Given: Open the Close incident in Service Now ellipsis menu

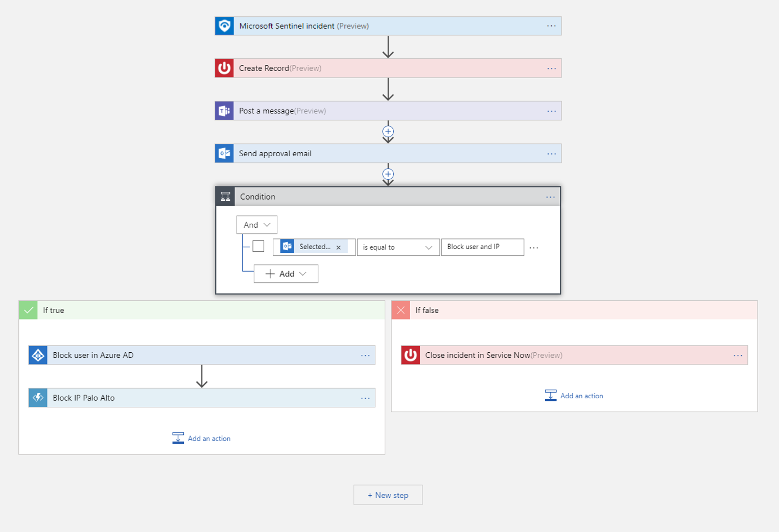Looking at the screenshot, I should 738,355.
